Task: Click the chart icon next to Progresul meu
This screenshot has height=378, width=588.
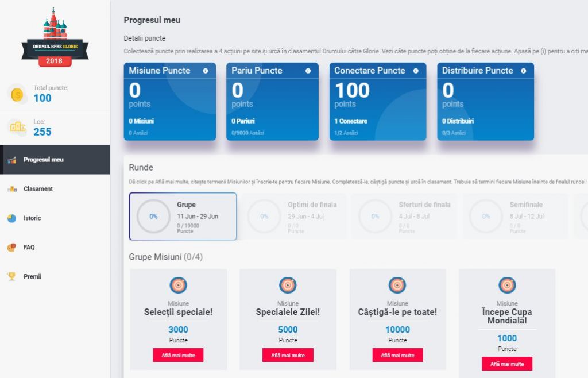Action: [12, 160]
